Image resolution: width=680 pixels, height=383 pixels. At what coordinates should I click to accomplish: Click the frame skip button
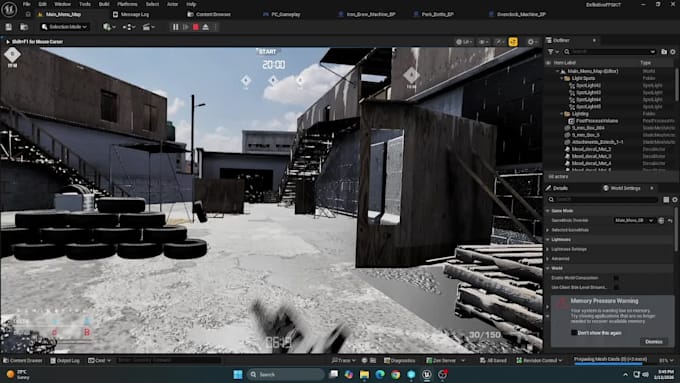point(186,27)
